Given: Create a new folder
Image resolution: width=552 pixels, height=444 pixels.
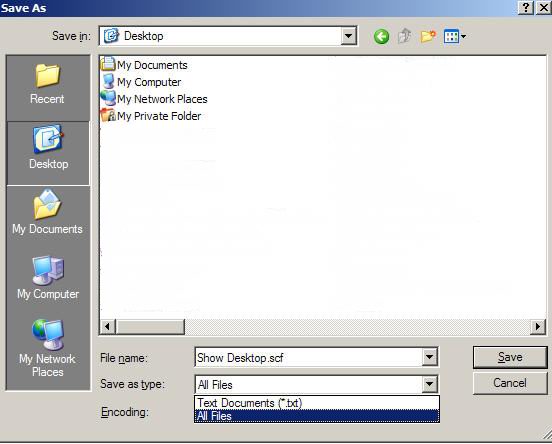Looking at the screenshot, I should pyautogui.click(x=428, y=36).
